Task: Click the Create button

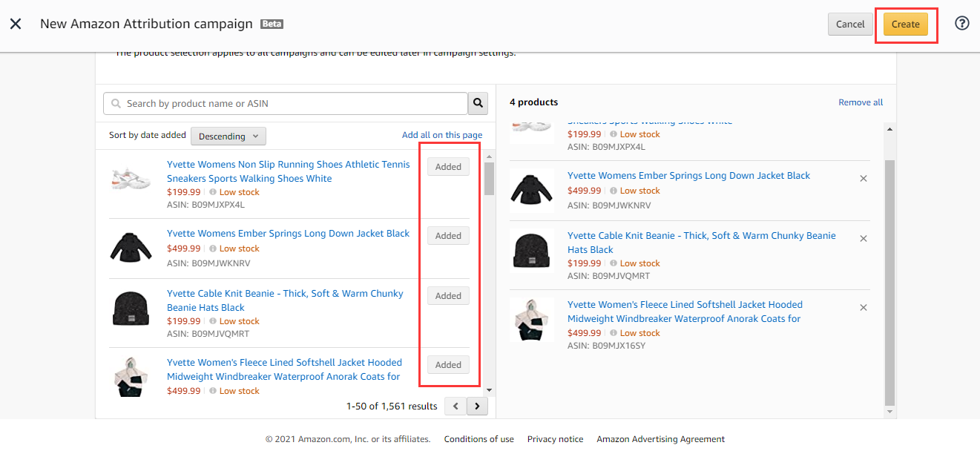Action: (905, 24)
